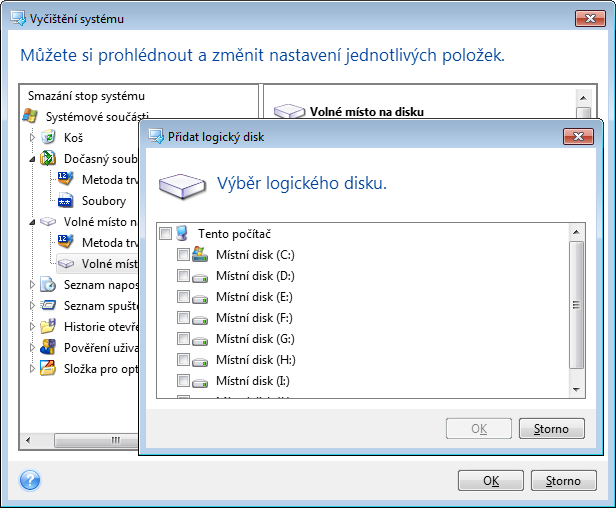
Task: Click the drive icon for Místní disk (D:)
Action: point(200,278)
